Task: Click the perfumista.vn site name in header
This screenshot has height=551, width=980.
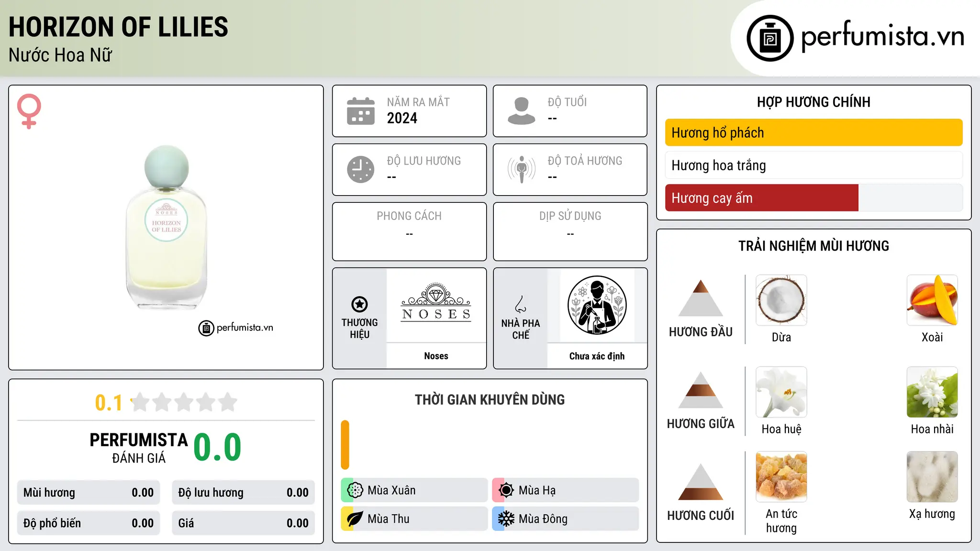Action: (x=883, y=36)
